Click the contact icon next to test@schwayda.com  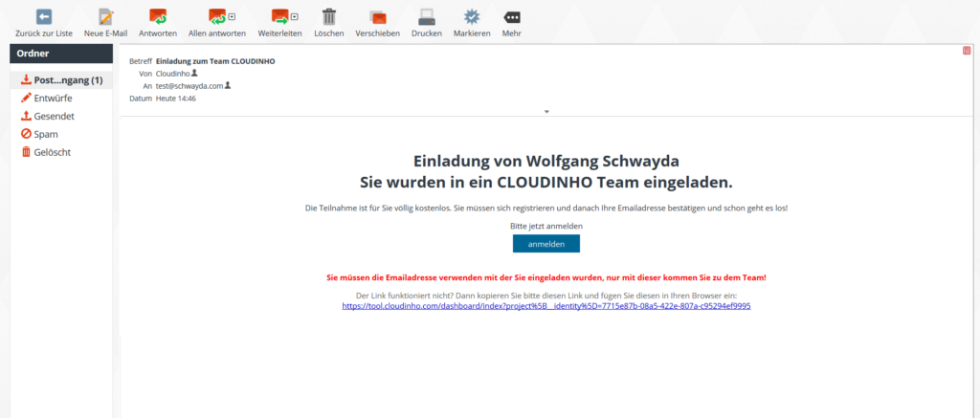point(228,85)
